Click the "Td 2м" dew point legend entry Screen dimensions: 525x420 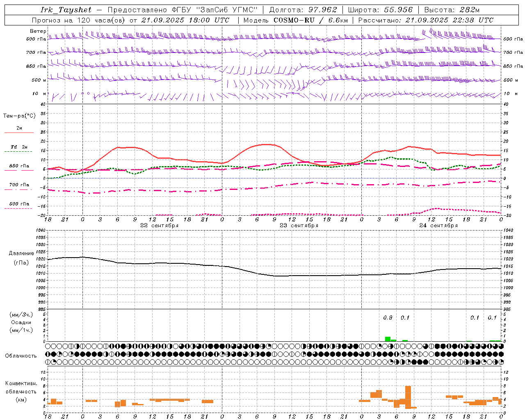click(19, 147)
